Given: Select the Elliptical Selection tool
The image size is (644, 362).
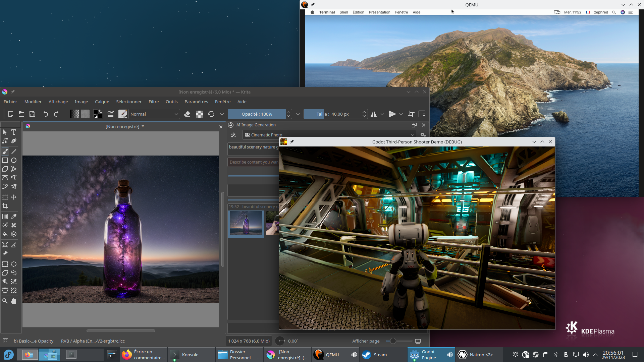Looking at the screenshot, I should click(x=14, y=264).
